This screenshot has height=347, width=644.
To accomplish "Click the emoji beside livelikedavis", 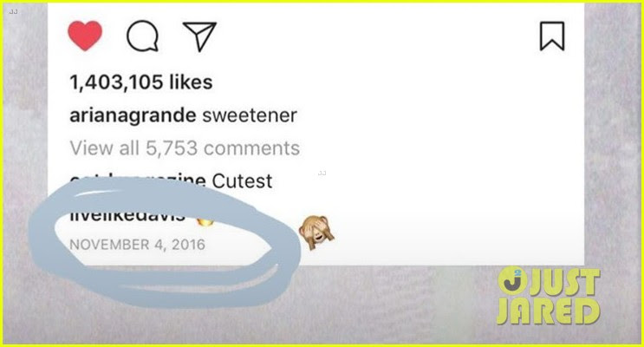I will pyautogui.click(x=205, y=221).
